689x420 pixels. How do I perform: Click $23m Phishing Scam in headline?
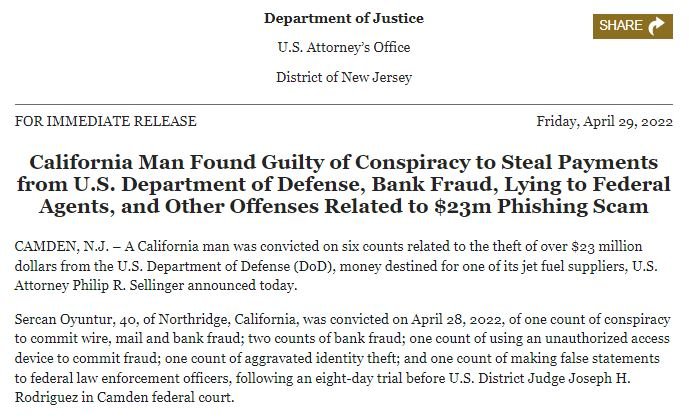click(x=541, y=206)
